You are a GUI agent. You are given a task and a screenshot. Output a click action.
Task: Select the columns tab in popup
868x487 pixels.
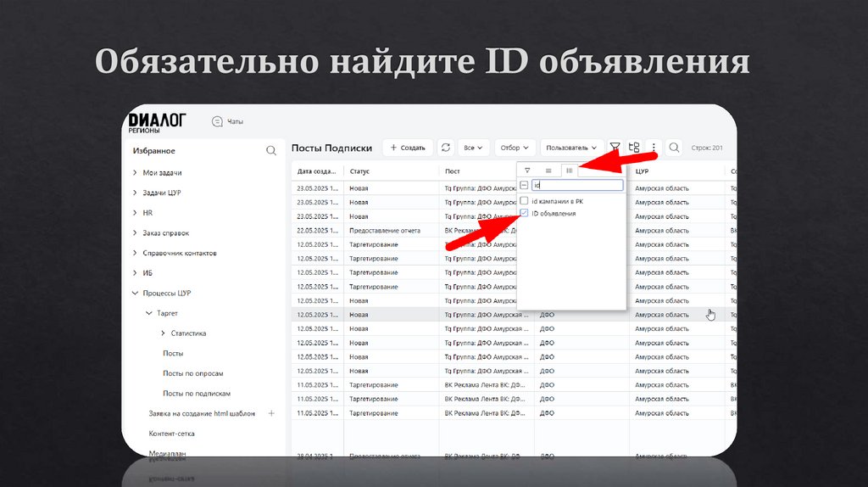[x=569, y=171]
